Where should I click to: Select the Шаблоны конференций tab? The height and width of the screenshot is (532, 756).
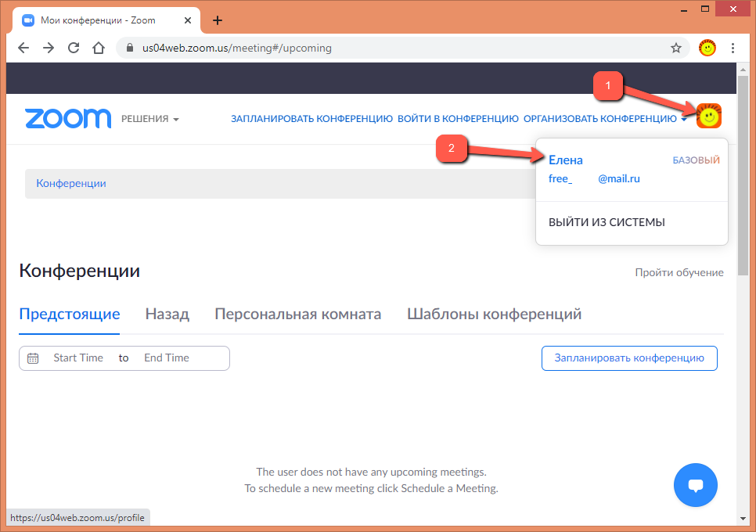(x=494, y=315)
